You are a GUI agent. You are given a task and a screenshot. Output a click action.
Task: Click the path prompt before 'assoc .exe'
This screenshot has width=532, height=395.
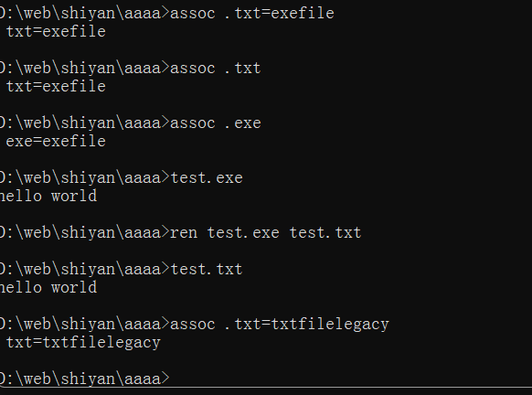tap(84, 123)
